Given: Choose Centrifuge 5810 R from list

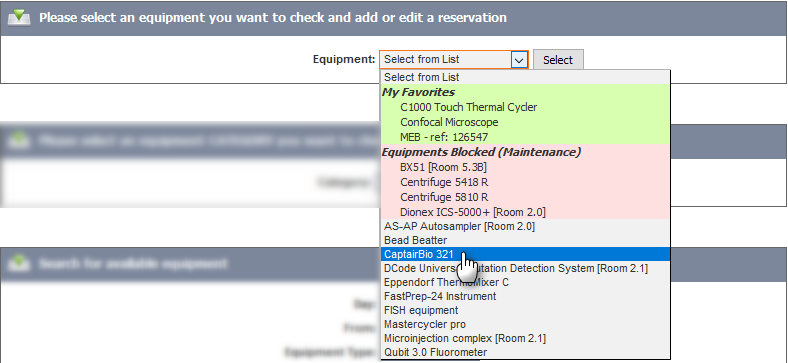Looking at the screenshot, I should [x=525, y=197].
